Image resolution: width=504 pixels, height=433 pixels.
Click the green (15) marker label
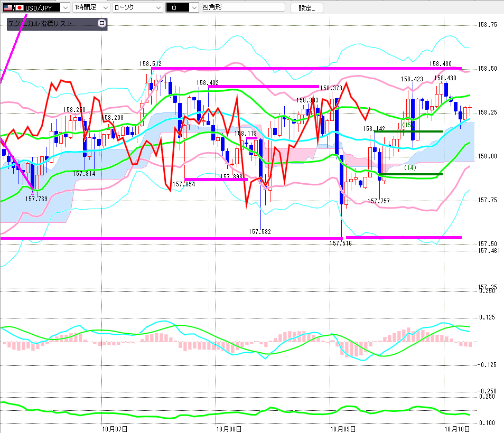(x=408, y=125)
